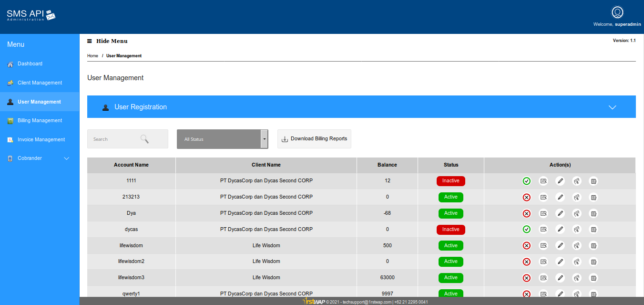Activate the 1111 account with green check

(526, 181)
